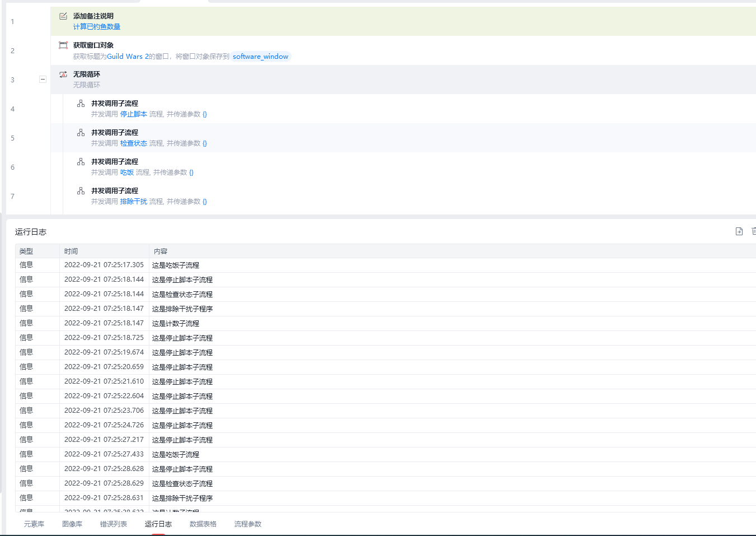
Task: Click the first 这是检查状态子流程 log message
Action: [182, 295]
